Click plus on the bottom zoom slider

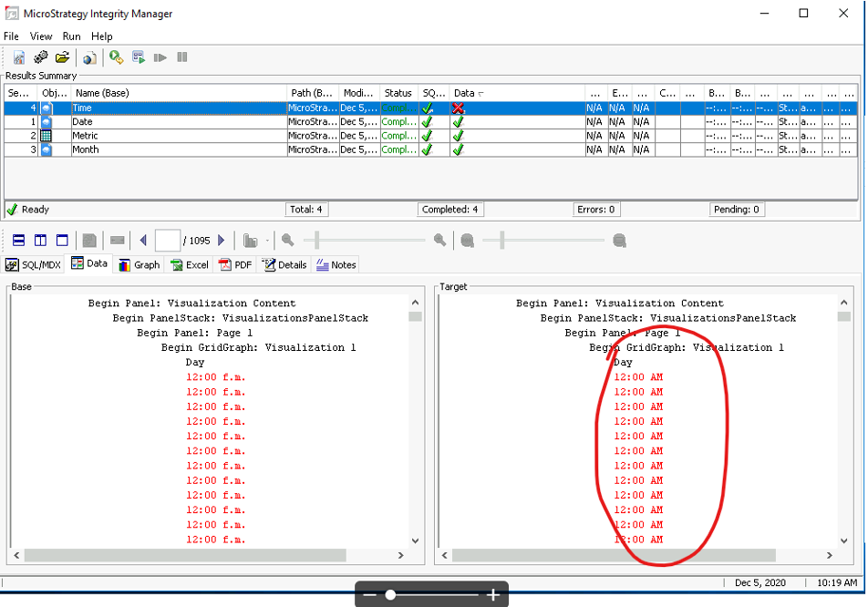coord(492,595)
